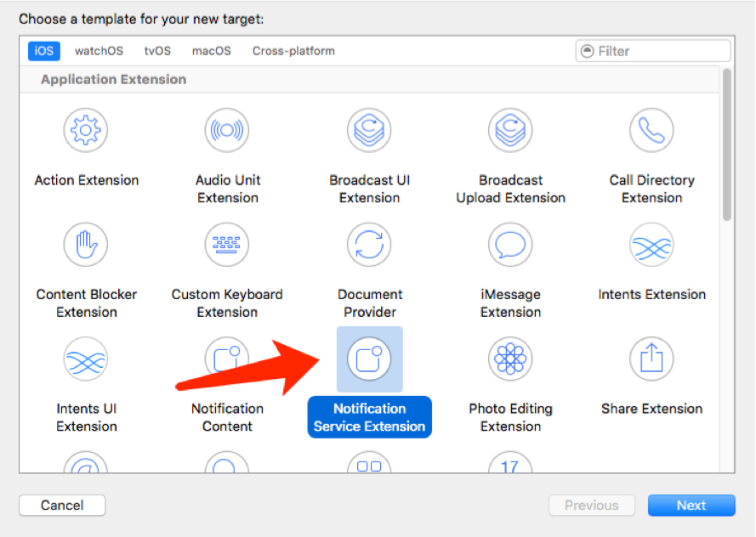The width and height of the screenshot is (756, 537).
Task: Switch to the watchOS tab
Action: tap(99, 51)
